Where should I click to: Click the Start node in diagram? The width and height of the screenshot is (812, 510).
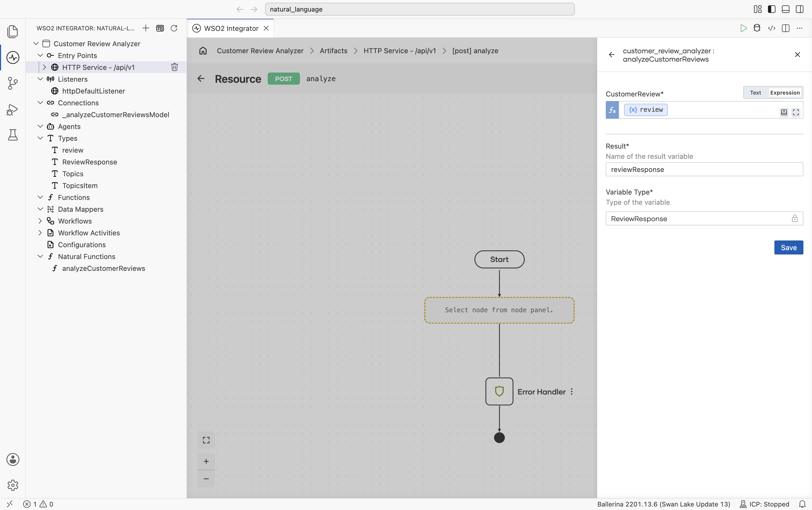pyautogui.click(x=499, y=259)
